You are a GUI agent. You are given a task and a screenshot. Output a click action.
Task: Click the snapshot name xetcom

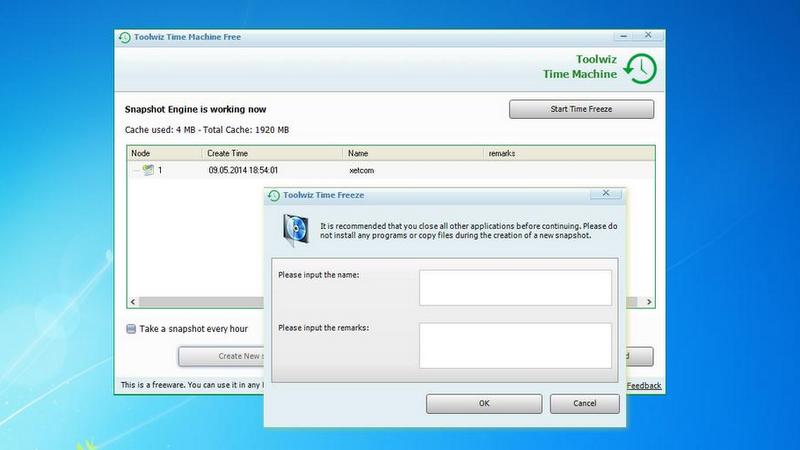362,170
